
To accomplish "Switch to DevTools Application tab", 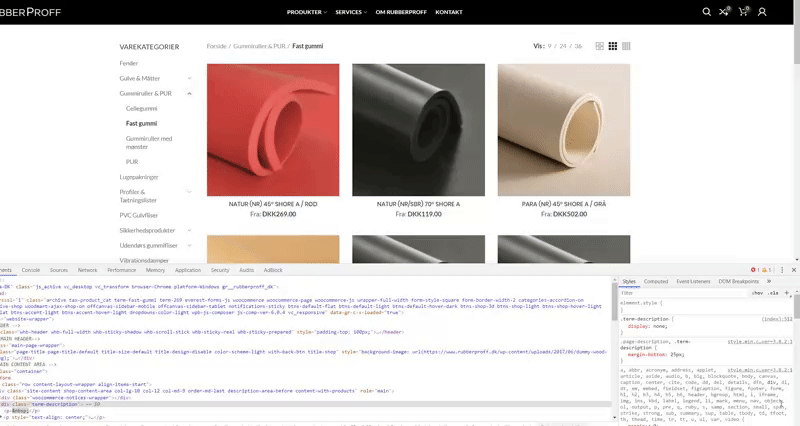I will coord(188,270).
